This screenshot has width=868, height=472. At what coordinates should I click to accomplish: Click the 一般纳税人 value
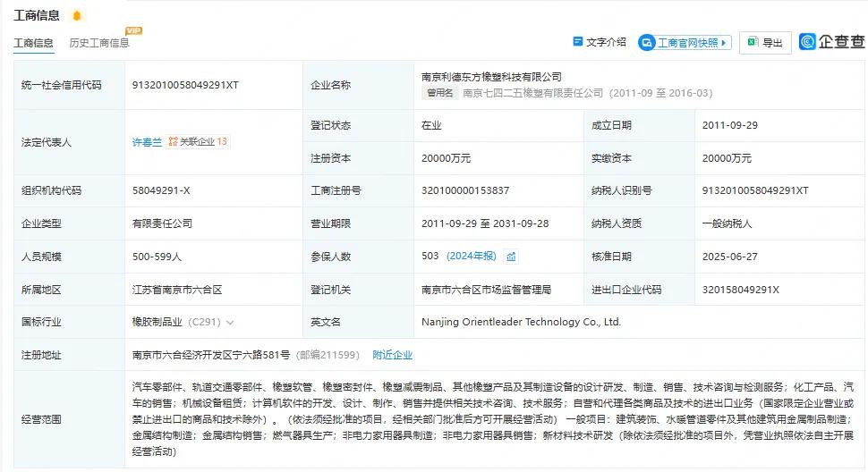[727, 223]
